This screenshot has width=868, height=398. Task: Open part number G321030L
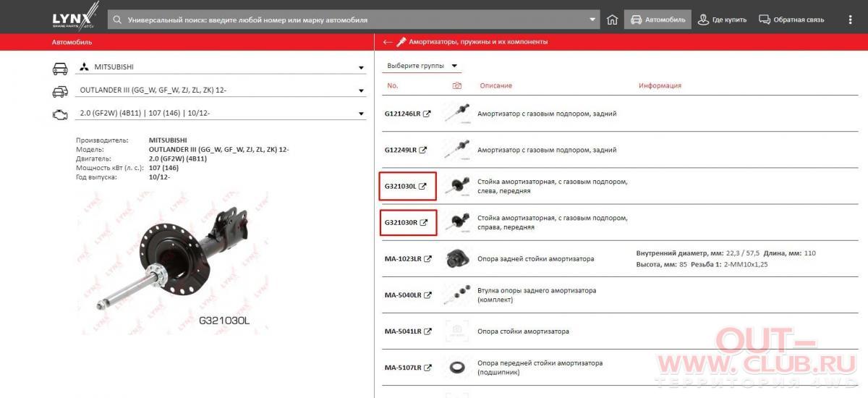tap(406, 186)
